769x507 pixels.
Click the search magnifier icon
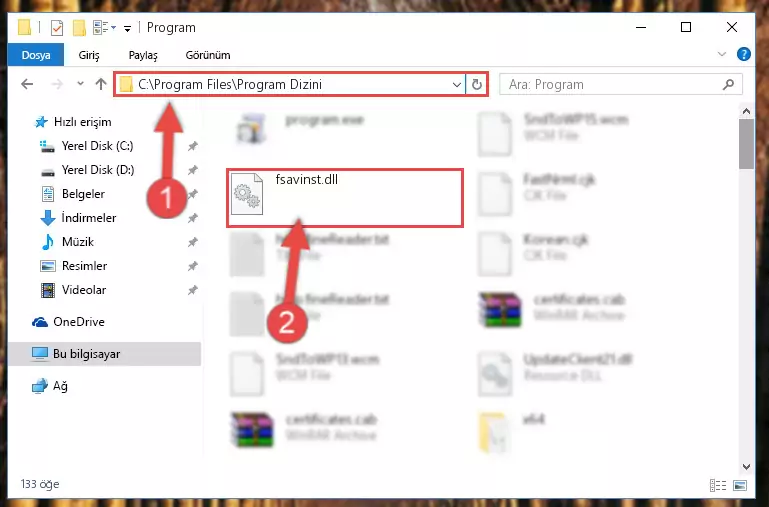[728, 84]
